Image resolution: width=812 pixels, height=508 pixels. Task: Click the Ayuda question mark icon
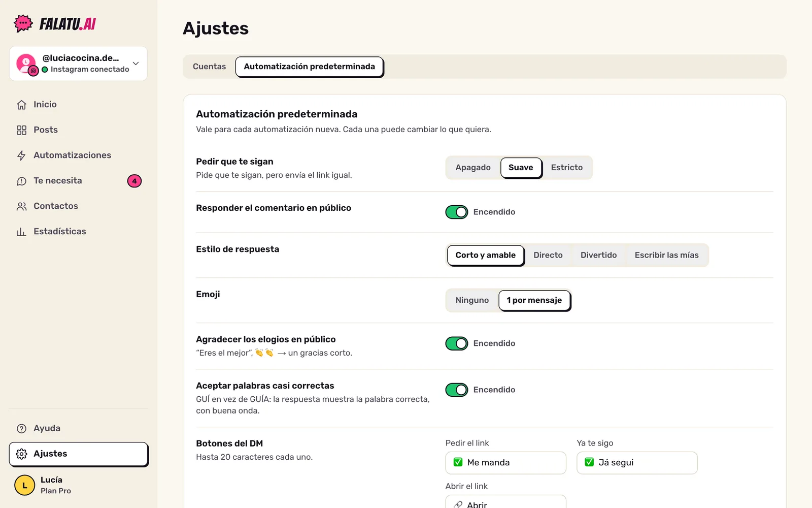click(21, 428)
